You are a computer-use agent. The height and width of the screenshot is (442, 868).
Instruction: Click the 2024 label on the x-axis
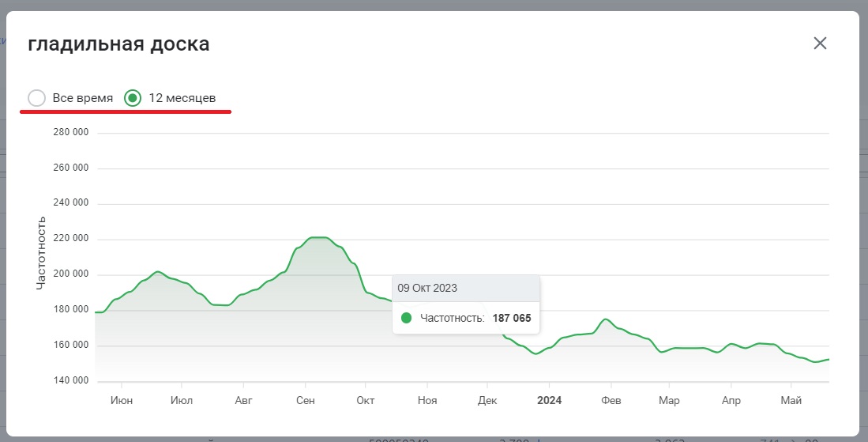[549, 401]
